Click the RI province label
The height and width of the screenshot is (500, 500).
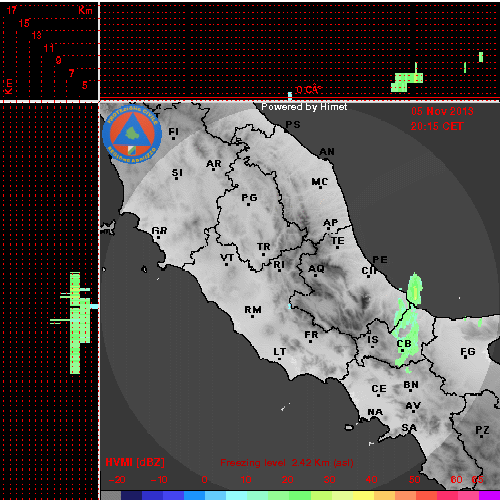tap(279, 265)
